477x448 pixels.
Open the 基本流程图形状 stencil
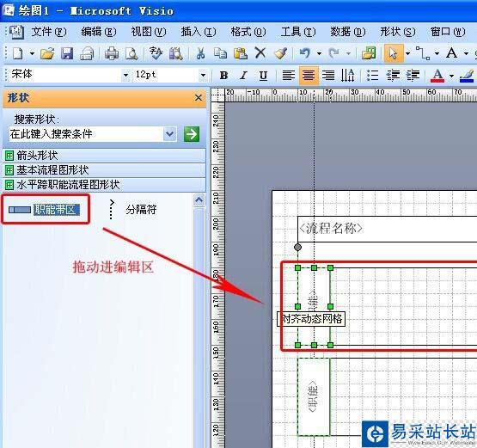click(x=105, y=170)
